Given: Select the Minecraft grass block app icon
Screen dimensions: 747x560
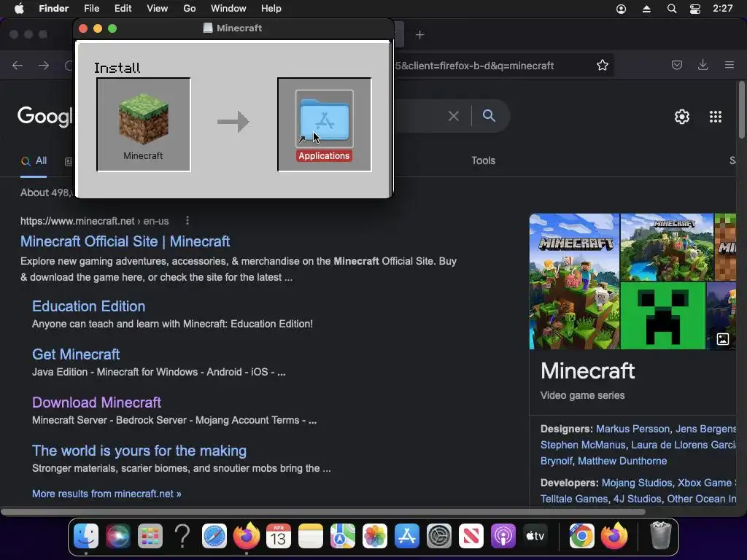Looking at the screenshot, I should (x=144, y=119).
